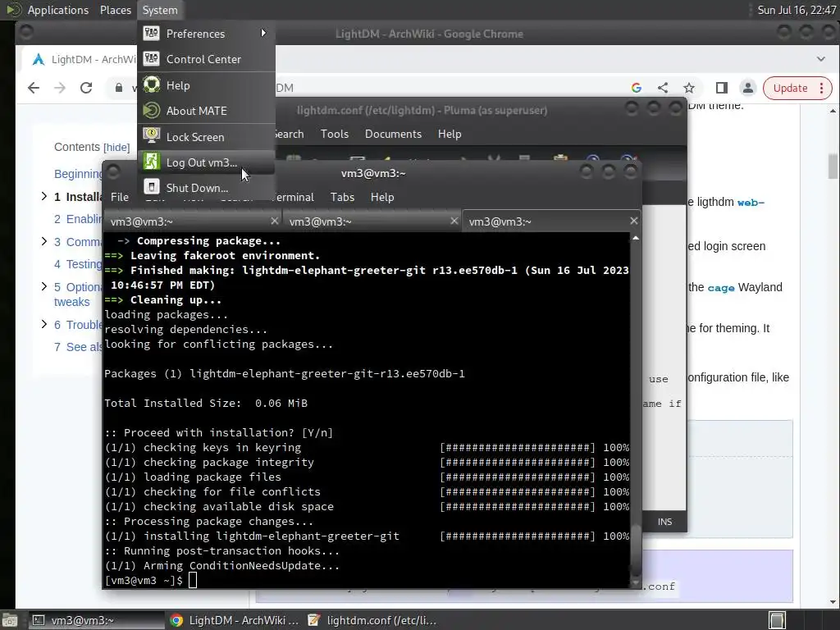Open the 2 Enabling contents link
The image size is (840, 630).
[78, 219]
